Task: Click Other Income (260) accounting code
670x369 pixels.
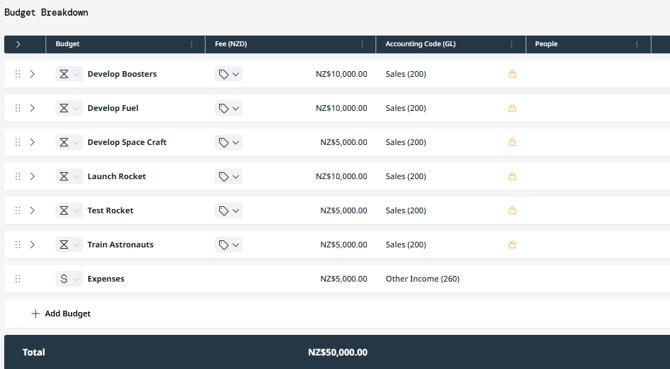Action: [423, 279]
